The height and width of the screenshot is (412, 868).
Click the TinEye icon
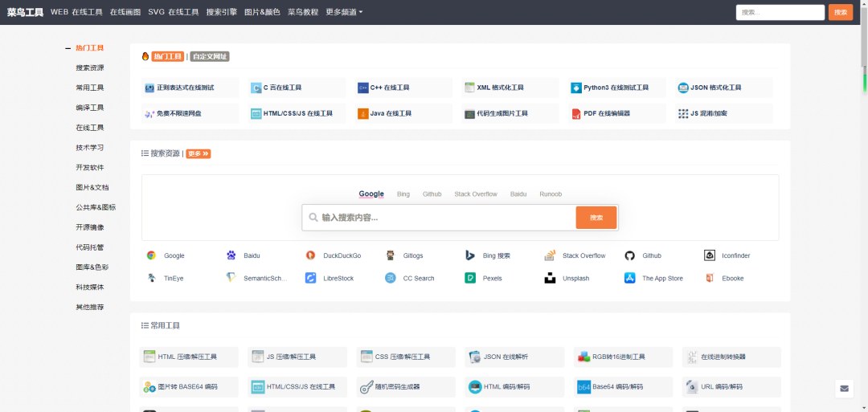pyautogui.click(x=151, y=278)
